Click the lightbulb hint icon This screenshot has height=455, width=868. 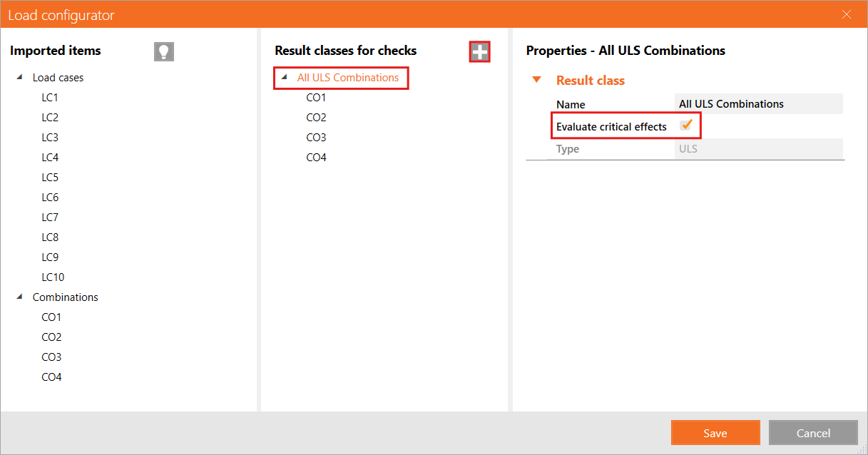[164, 51]
